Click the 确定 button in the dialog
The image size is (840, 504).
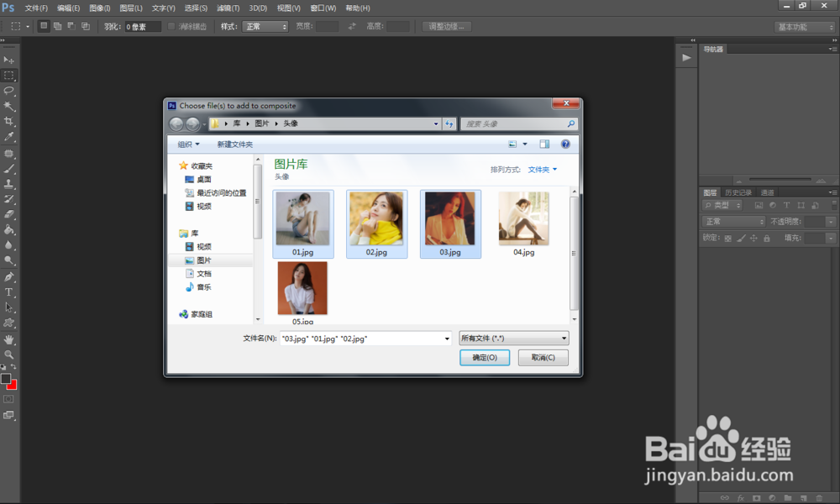tap(485, 357)
